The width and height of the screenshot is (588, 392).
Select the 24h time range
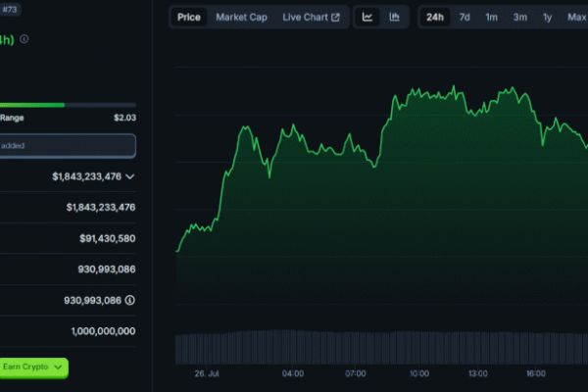coord(435,17)
